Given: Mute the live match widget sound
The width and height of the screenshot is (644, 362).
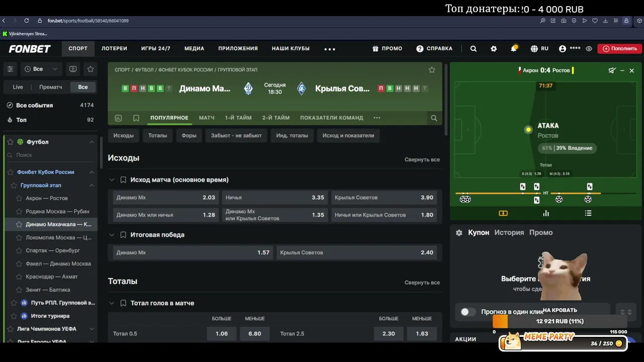Looking at the screenshot, I should pos(612,70).
